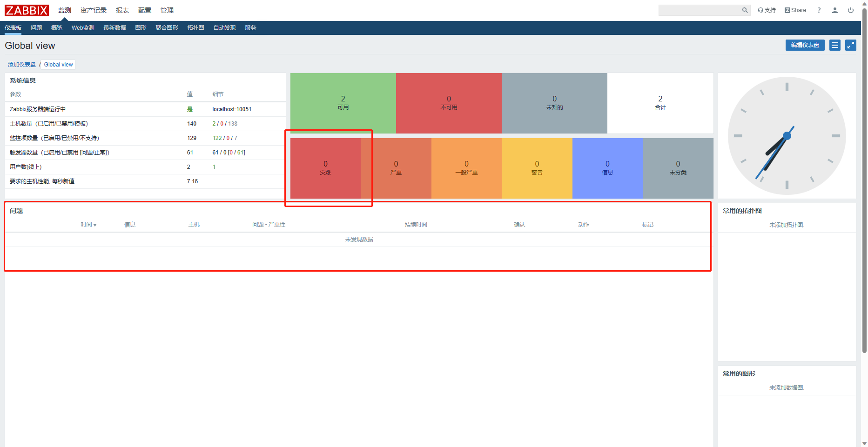Click the 一般严重 severity tile
The height and width of the screenshot is (447, 868).
466,168
